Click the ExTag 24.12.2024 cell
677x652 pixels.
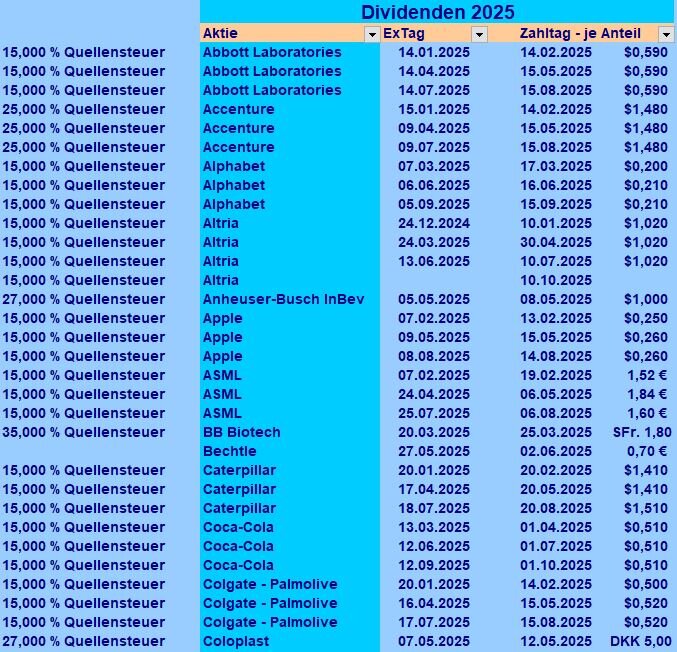pyautogui.click(x=434, y=223)
